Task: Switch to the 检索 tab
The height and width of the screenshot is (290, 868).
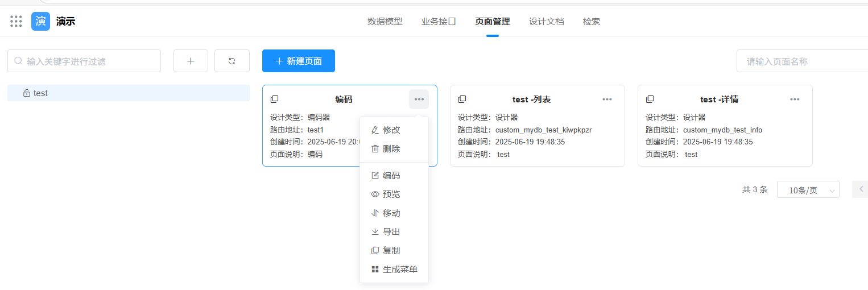Action: pos(592,22)
